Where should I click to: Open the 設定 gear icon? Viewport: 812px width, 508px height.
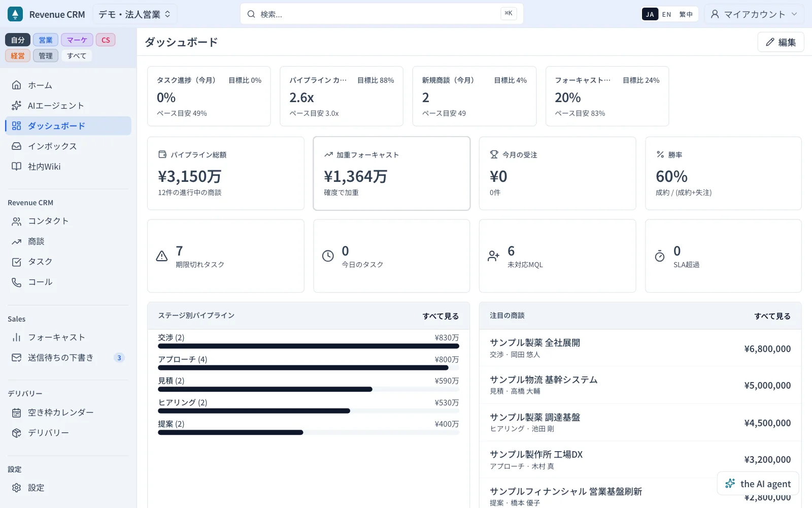pyautogui.click(x=17, y=488)
